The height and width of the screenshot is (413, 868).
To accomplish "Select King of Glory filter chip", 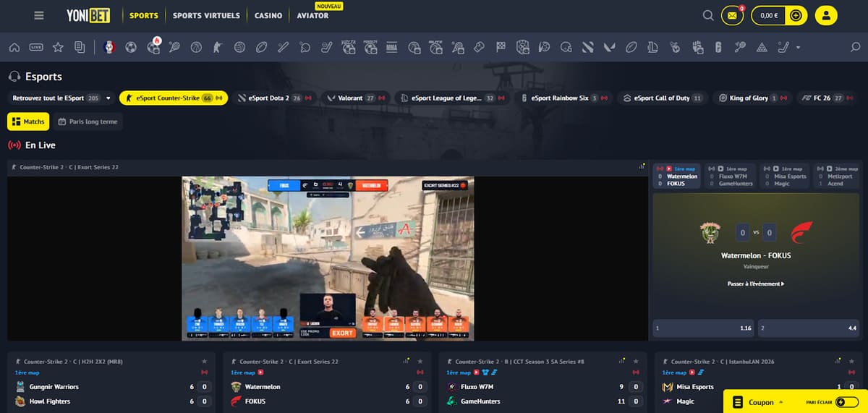I will (752, 98).
